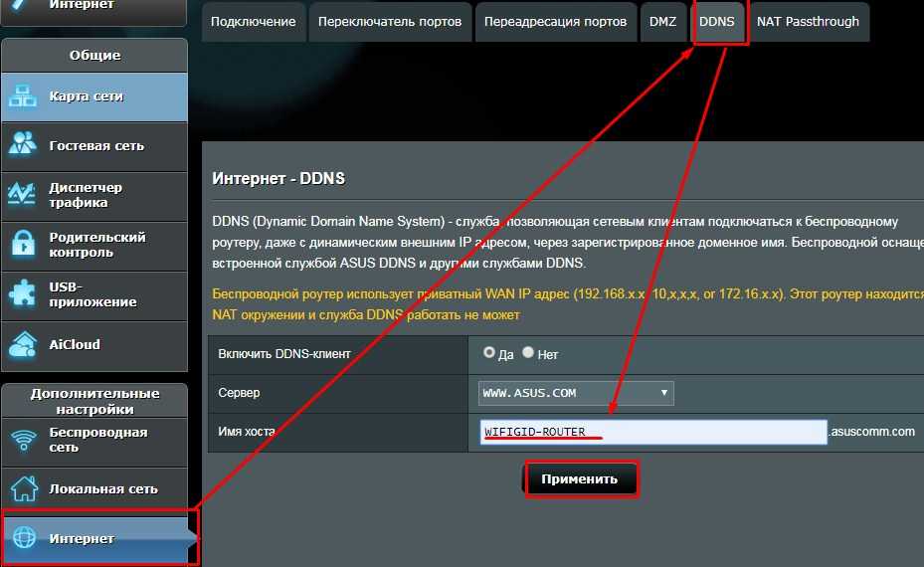Click the Local network house icon

tap(23, 489)
